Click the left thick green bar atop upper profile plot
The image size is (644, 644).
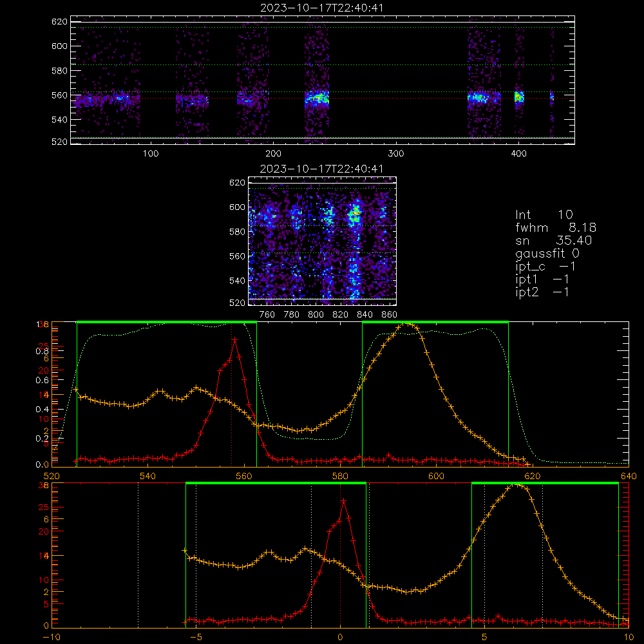coord(167,322)
